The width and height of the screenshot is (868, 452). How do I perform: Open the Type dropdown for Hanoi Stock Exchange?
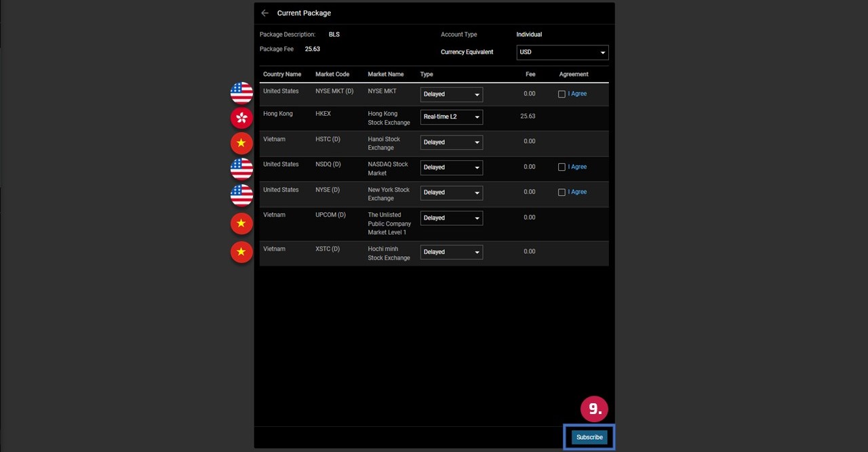(x=451, y=142)
